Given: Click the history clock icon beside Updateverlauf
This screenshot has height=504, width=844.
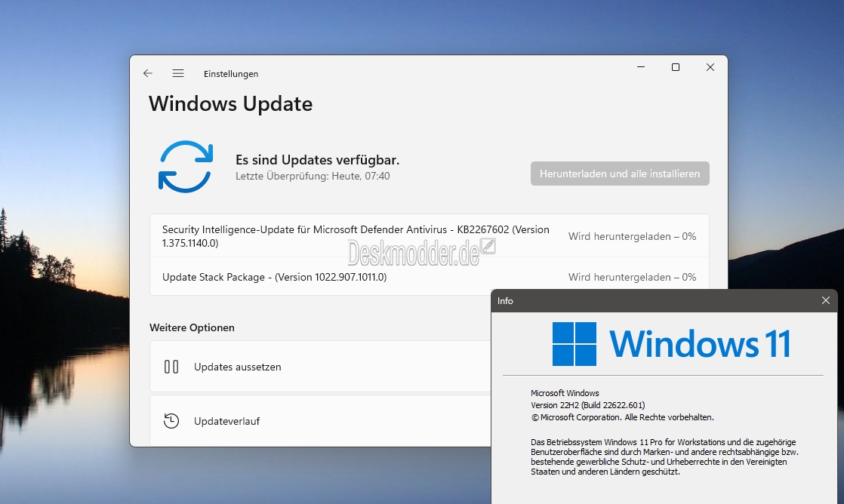Looking at the screenshot, I should click(171, 420).
